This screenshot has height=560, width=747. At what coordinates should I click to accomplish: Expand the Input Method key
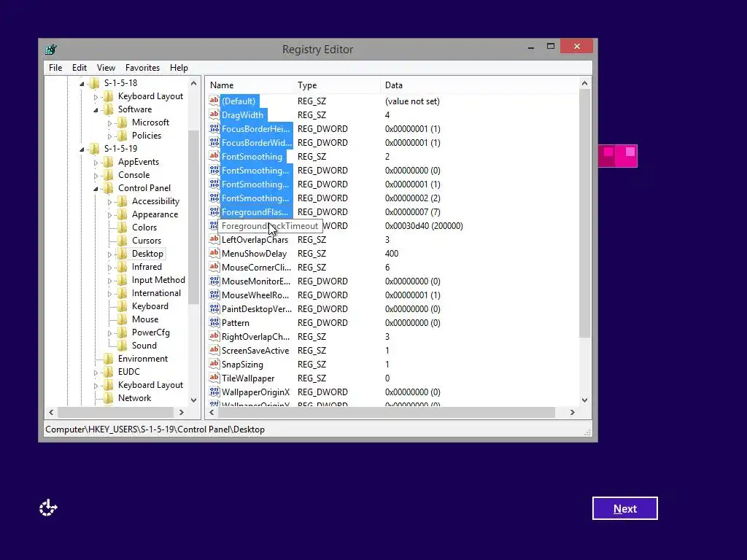point(109,281)
